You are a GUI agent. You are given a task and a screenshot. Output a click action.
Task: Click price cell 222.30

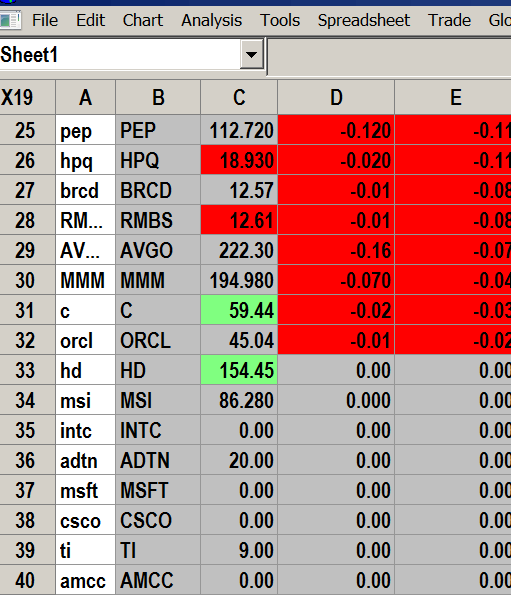(x=239, y=250)
